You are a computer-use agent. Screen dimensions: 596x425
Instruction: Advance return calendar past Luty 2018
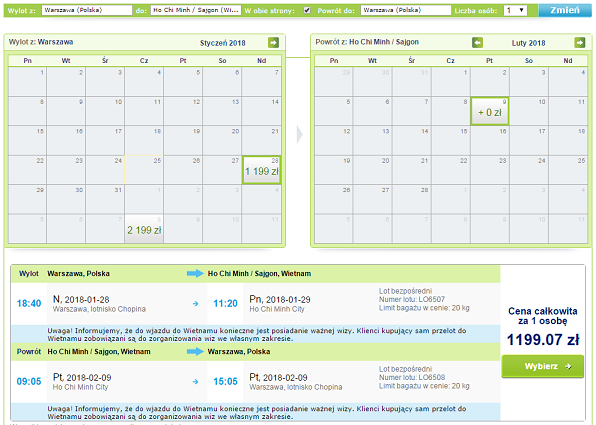580,43
